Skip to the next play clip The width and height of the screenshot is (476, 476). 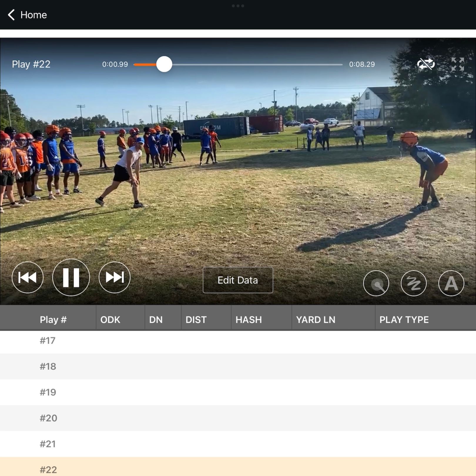point(115,277)
